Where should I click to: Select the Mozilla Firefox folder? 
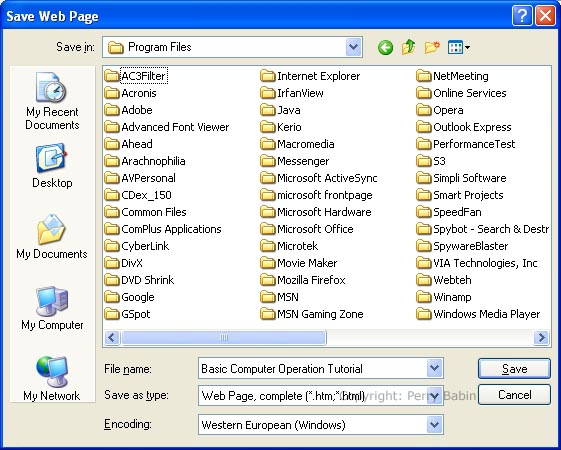click(303, 280)
